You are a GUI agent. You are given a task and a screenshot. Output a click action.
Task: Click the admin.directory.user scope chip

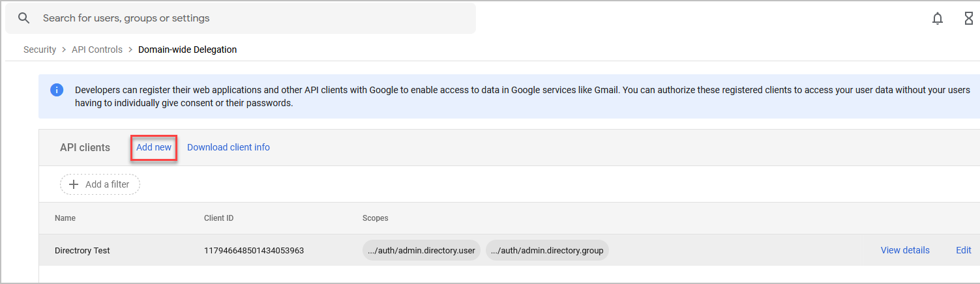[422, 250]
